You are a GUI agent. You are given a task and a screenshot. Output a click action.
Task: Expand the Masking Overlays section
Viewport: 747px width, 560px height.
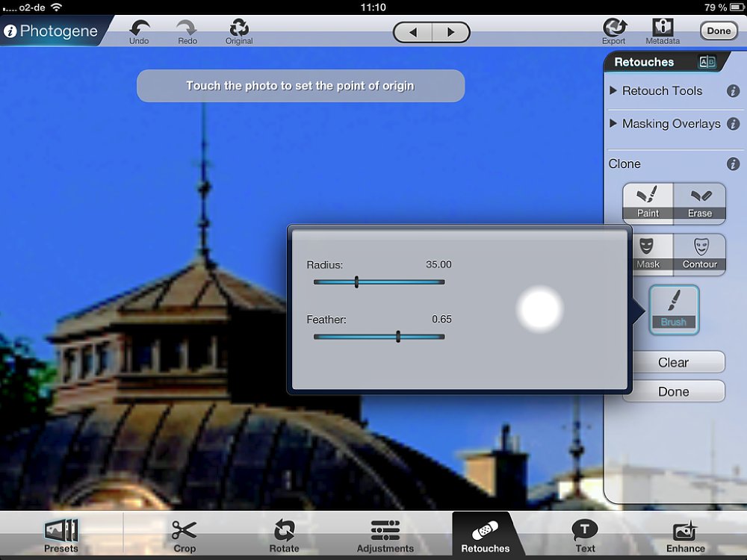tap(665, 124)
